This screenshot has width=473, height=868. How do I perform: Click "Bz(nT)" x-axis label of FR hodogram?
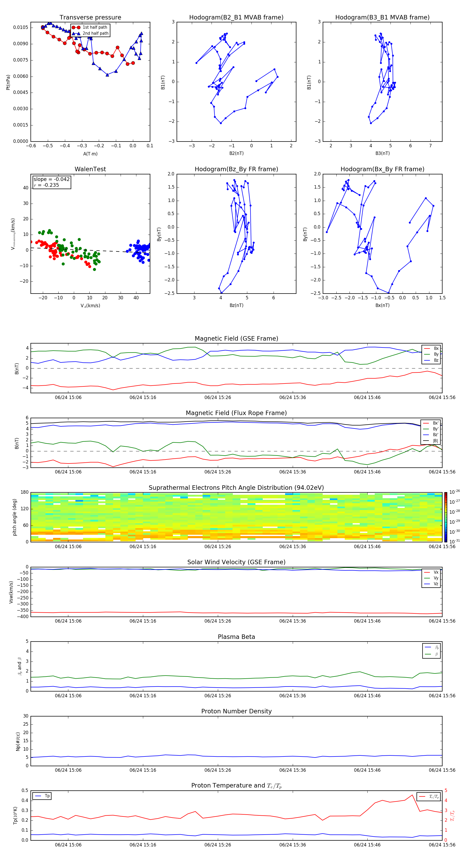click(x=236, y=305)
